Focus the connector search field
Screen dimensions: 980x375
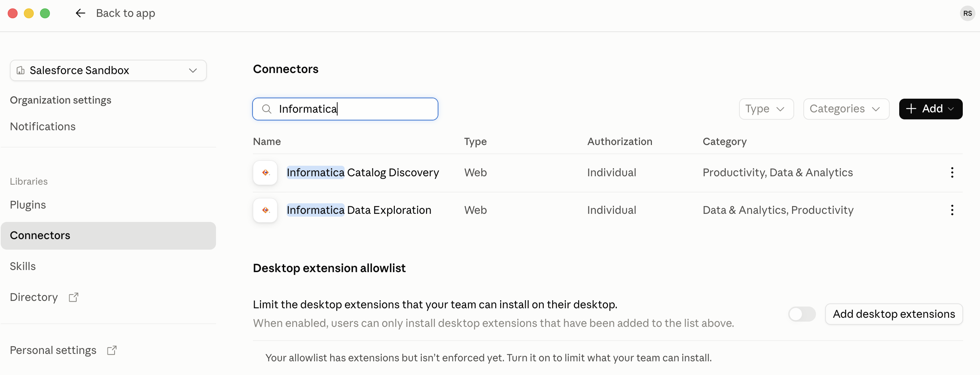coord(345,109)
